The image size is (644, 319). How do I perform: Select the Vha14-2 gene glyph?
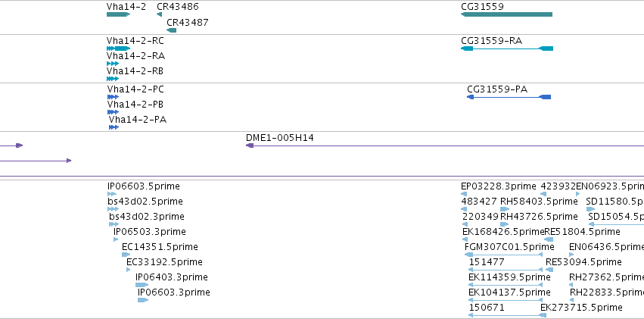118,14
